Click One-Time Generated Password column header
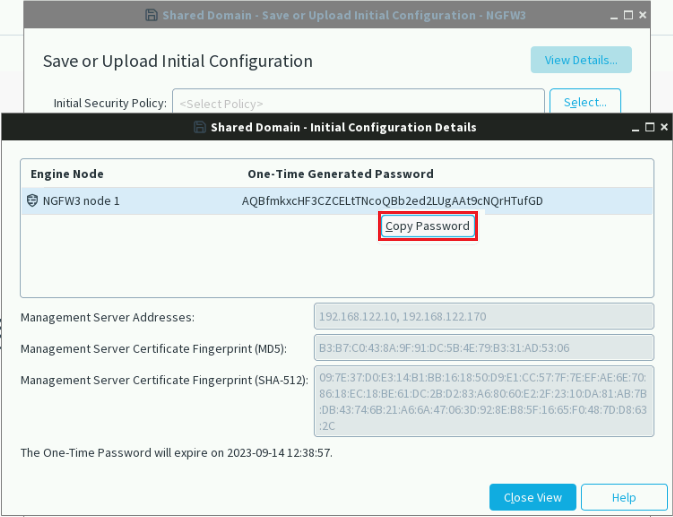This screenshot has height=517, width=673. 340,174
